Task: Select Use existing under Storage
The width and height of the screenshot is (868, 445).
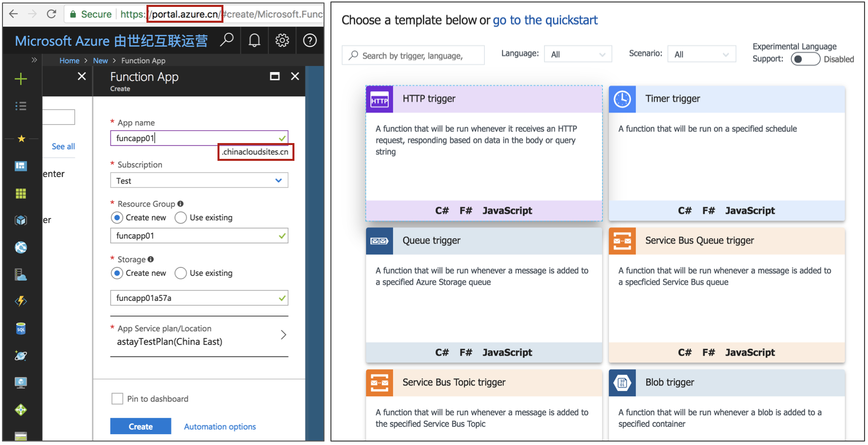Action: [x=181, y=273]
